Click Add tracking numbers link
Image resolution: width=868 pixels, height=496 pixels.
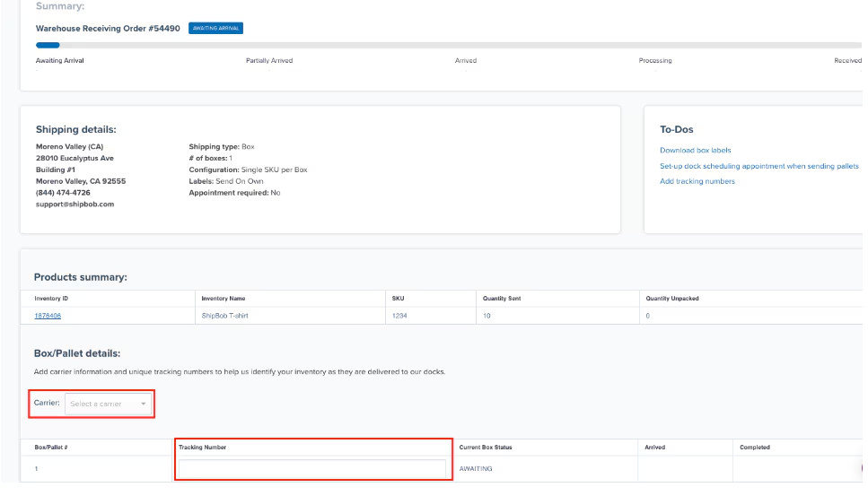coord(697,181)
